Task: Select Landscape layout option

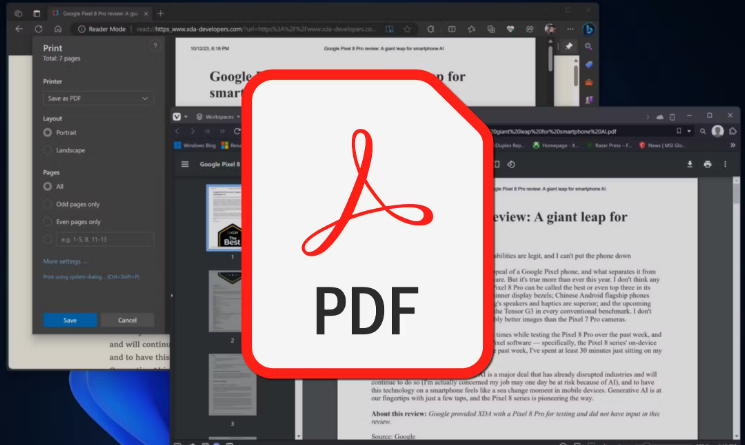Action: [x=48, y=150]
